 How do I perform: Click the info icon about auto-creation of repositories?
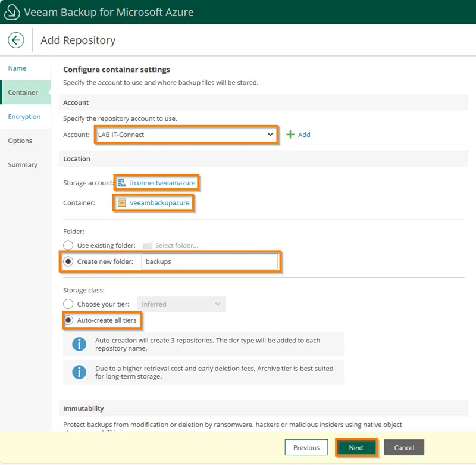pyautogui.click(x=79, y=344)
